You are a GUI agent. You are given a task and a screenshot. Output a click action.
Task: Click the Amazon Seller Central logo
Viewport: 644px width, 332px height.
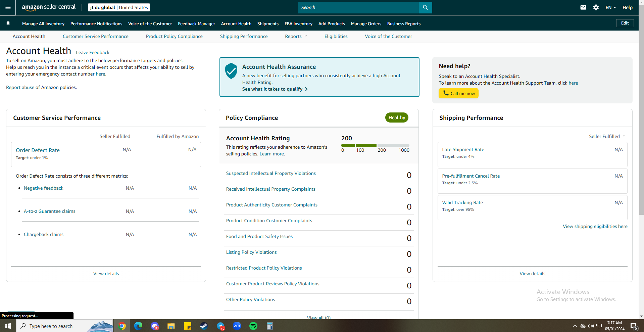[49, 7]
